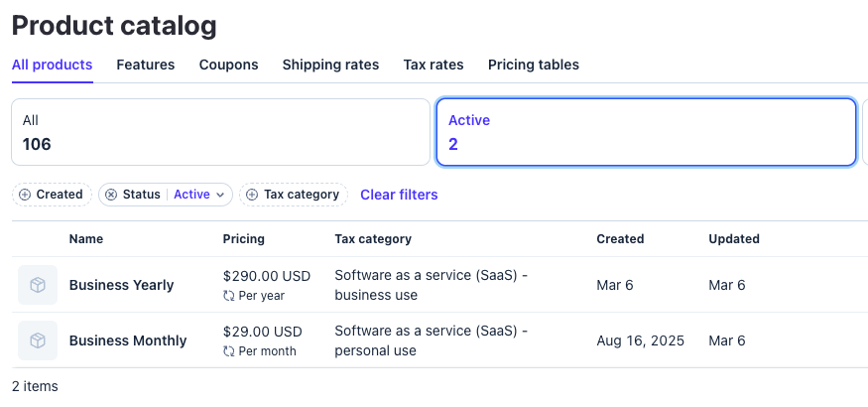Switch to the Features tab
The image size is (868, 407).
point(145,65)
